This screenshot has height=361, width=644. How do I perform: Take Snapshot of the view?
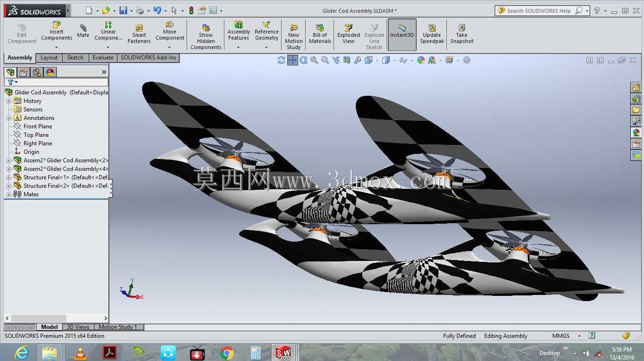point(462,34)
